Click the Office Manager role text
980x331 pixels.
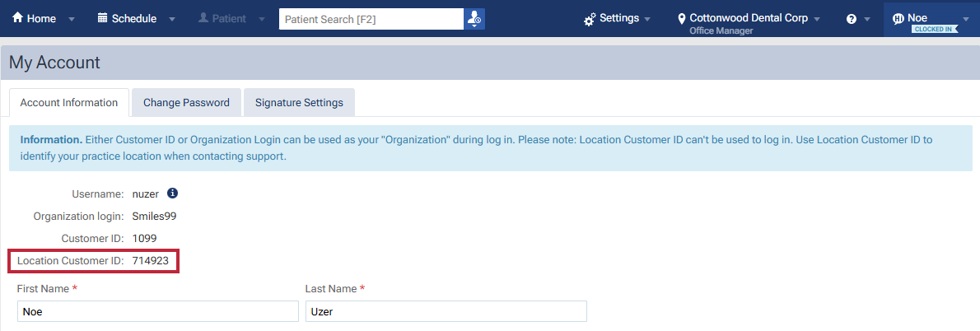click(x=721, y=30)
